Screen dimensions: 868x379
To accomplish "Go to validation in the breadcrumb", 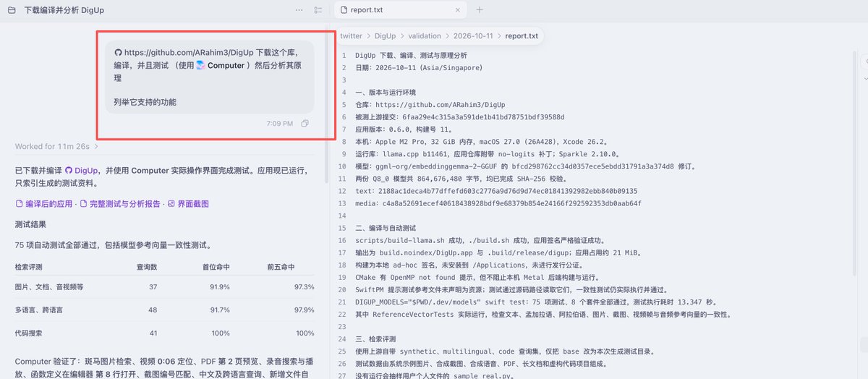I will coord(425,35).
